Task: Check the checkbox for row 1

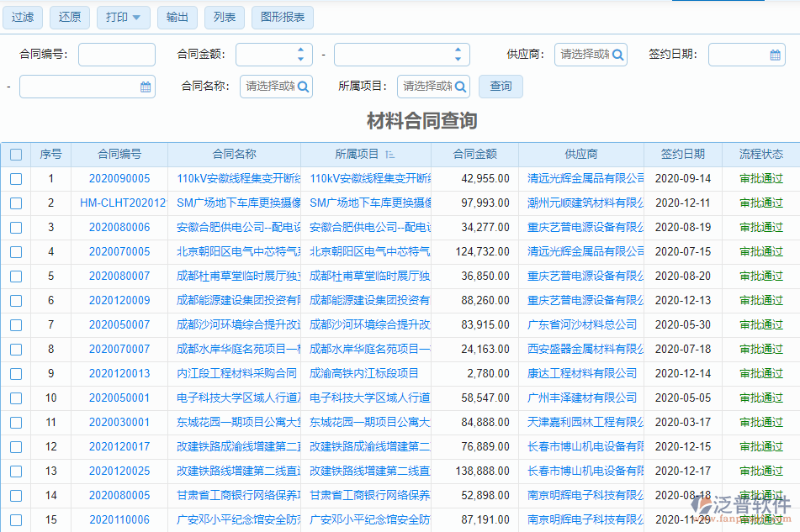Action: 15,178
